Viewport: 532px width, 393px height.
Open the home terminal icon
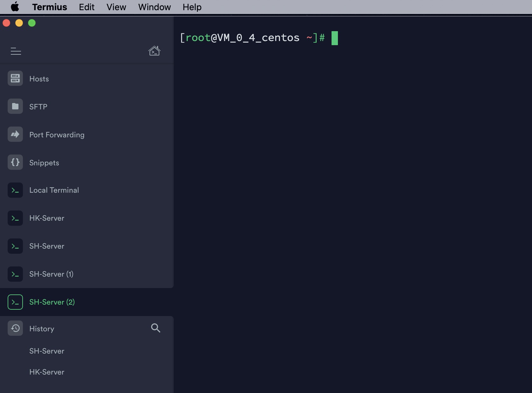pyautogui.click(x=154, y=51)
